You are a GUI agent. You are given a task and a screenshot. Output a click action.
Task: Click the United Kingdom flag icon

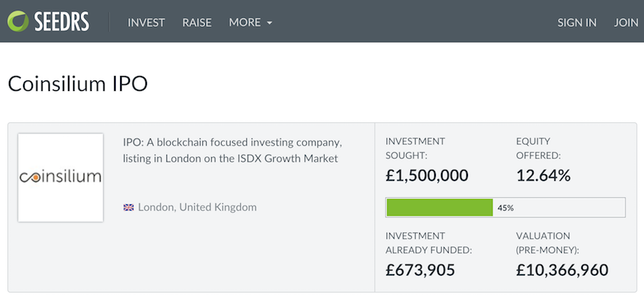click(x=128, y=207)
